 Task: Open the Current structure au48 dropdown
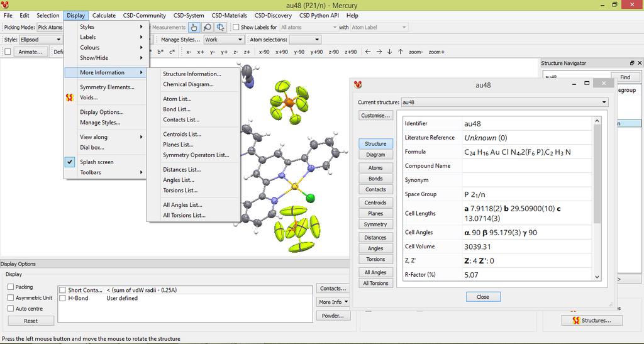pos(504,103)
